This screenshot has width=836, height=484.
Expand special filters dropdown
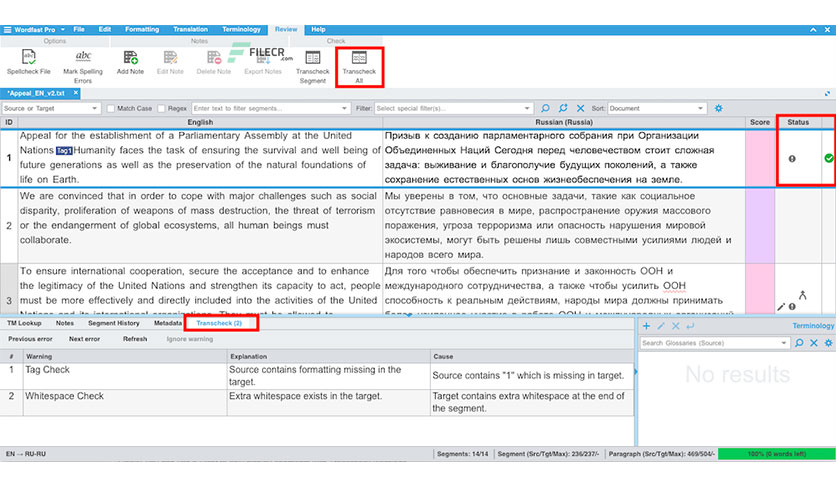tap(454, 108)
